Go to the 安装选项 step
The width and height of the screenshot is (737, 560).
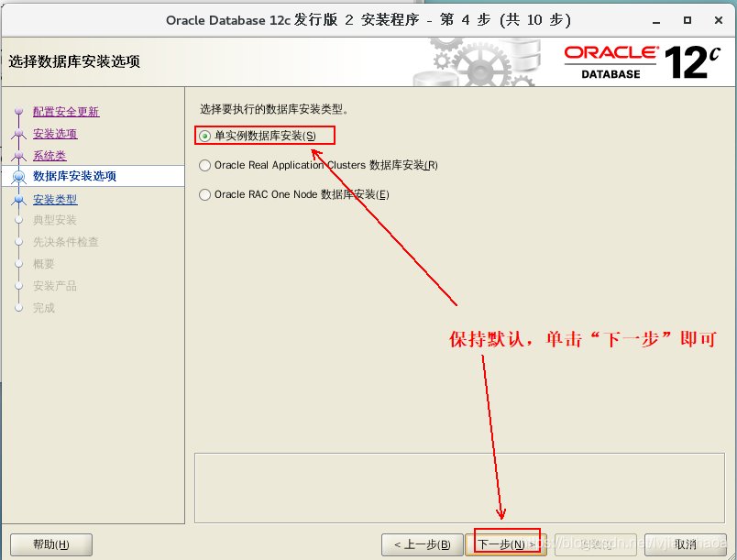(x=55, y=134)
